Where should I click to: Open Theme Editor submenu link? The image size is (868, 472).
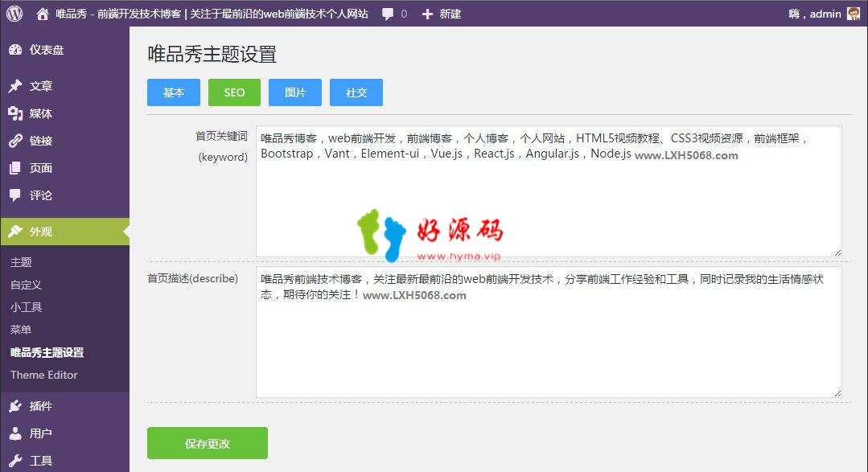pyautogui.click(x=43, y=375)
